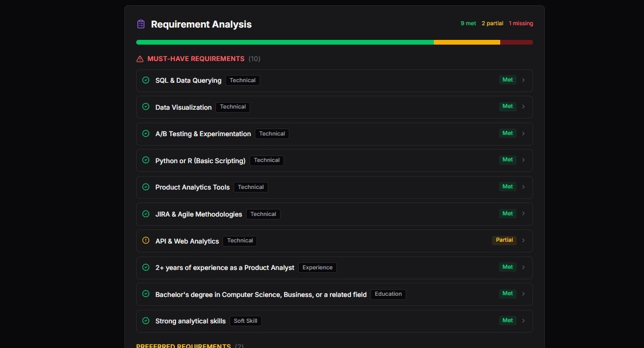Image resolution: width=644 pixels, height=348 pixels.
Task: Click the 9 met summary link
Action: coord(468,23)
